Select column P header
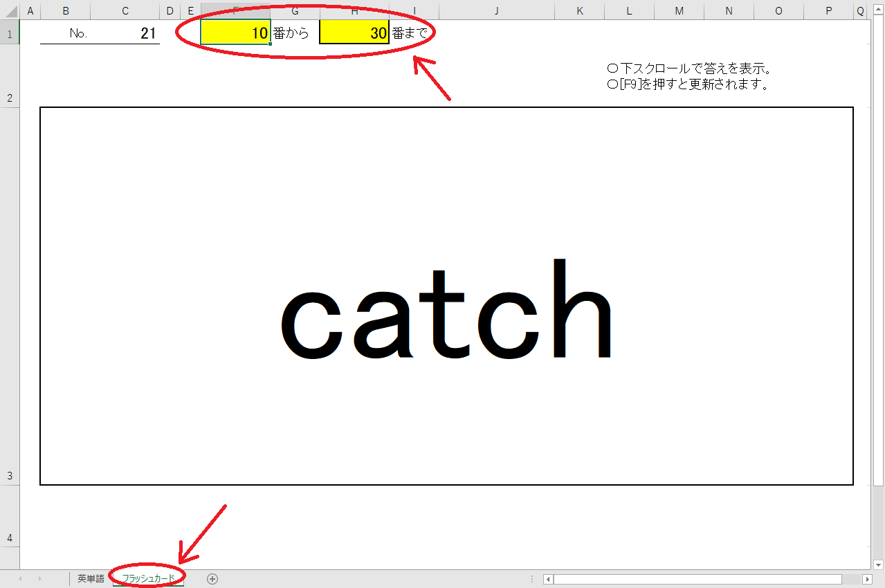This screenshot has width=885, height=588. click(828, 11)
